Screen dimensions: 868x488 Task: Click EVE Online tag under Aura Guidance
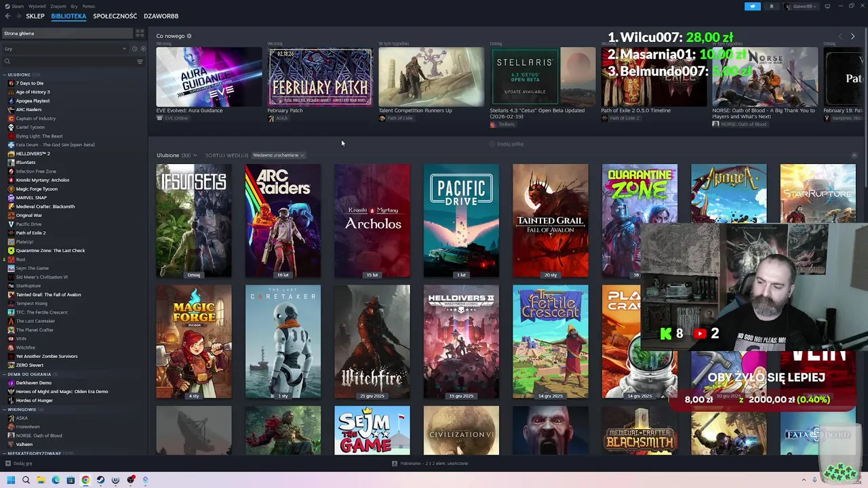[x=173, y=118]
